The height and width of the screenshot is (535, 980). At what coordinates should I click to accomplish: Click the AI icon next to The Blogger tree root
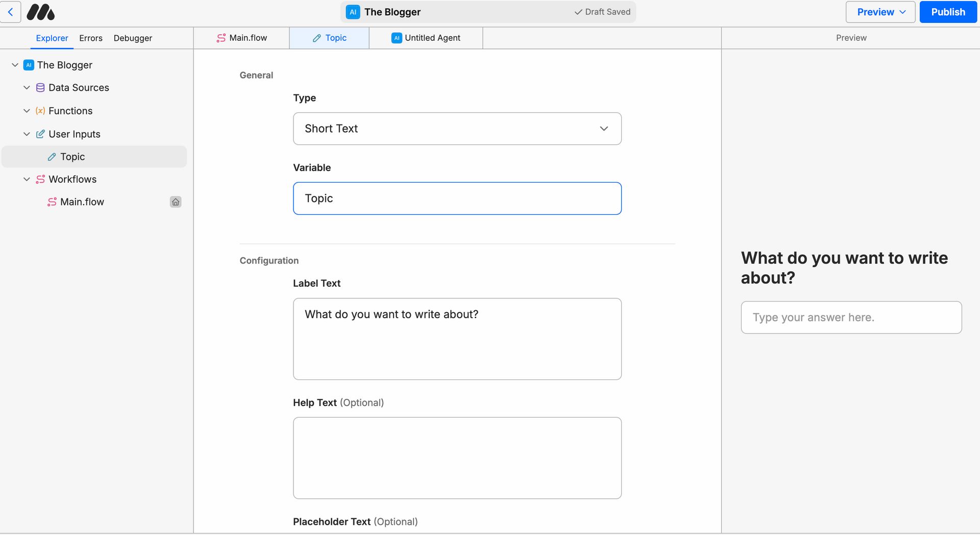point(29,65)
